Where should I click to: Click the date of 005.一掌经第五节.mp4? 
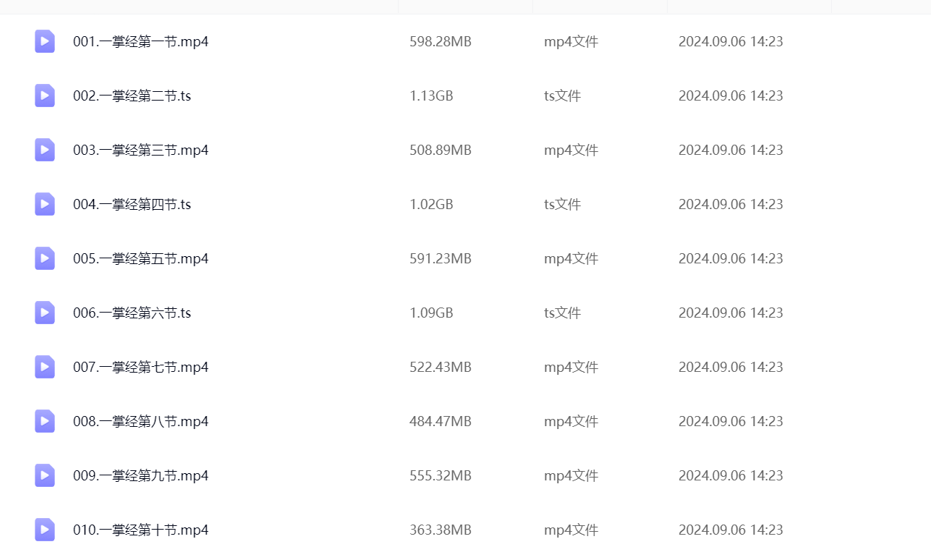click(731, 258)
